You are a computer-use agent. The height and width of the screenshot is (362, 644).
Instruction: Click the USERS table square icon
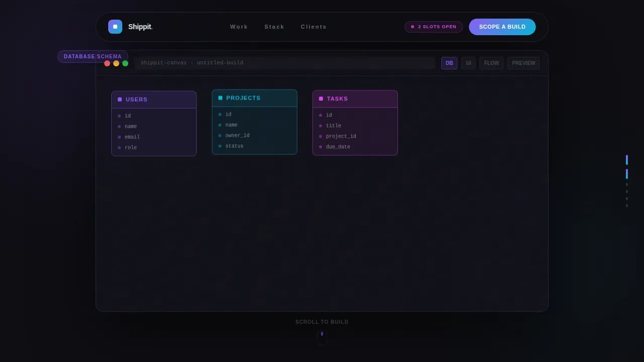(x=120, y=100)
